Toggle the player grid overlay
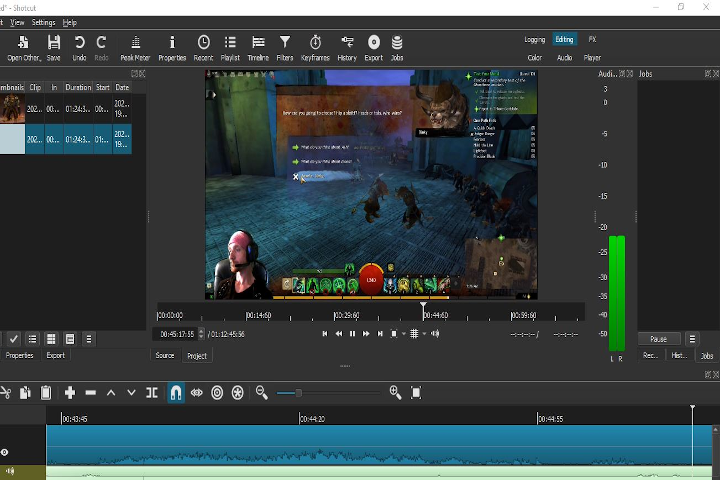Image resolution: width=720 pixels, height=480 pixels. point(414,334)
